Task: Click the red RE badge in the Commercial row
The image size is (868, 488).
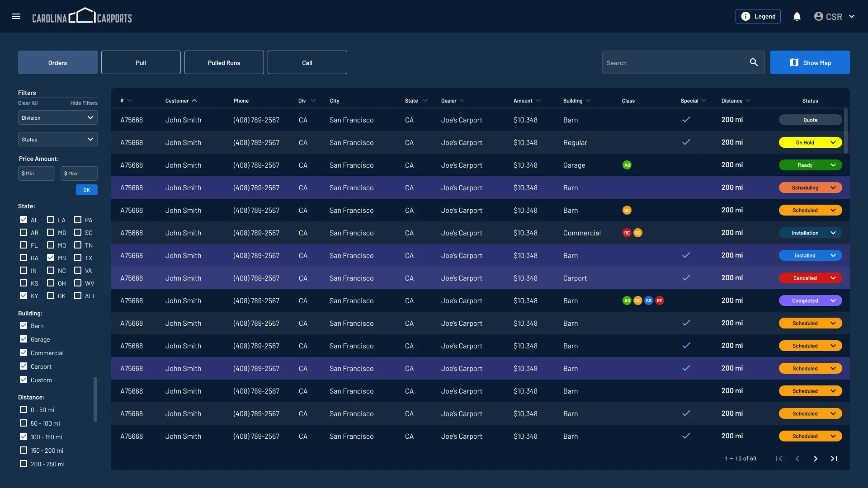Action: pyautogui.click(x=627, y=233)
